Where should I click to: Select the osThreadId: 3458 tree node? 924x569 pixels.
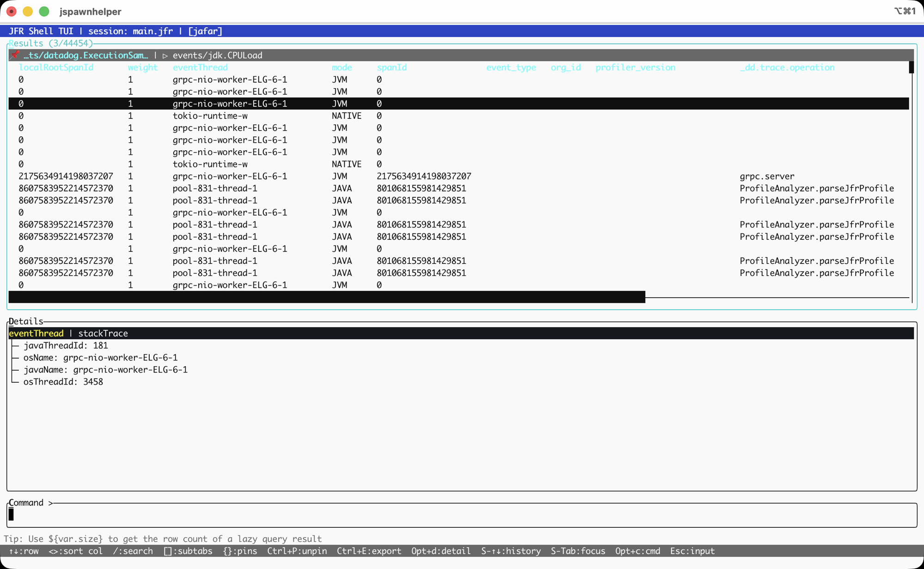coord(63,382)
